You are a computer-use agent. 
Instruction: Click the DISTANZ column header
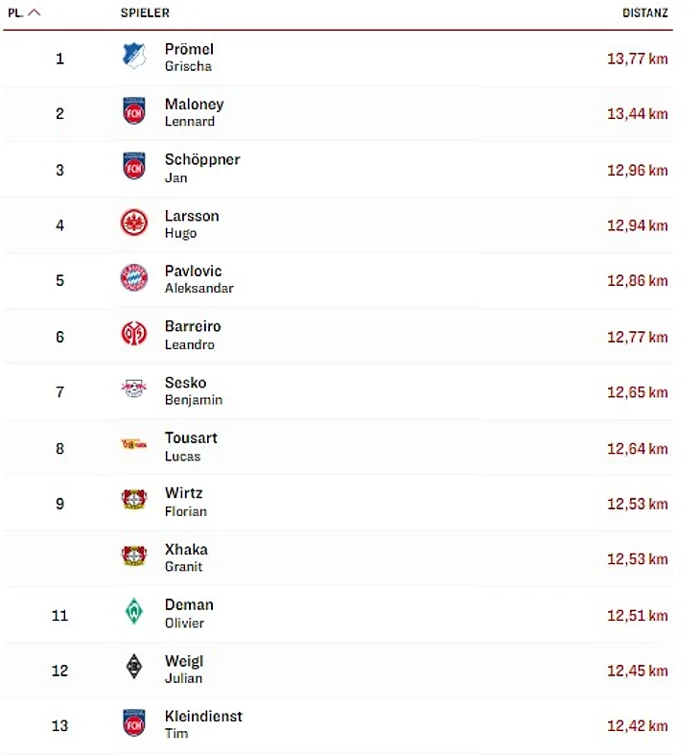click(x=645, y=13)
